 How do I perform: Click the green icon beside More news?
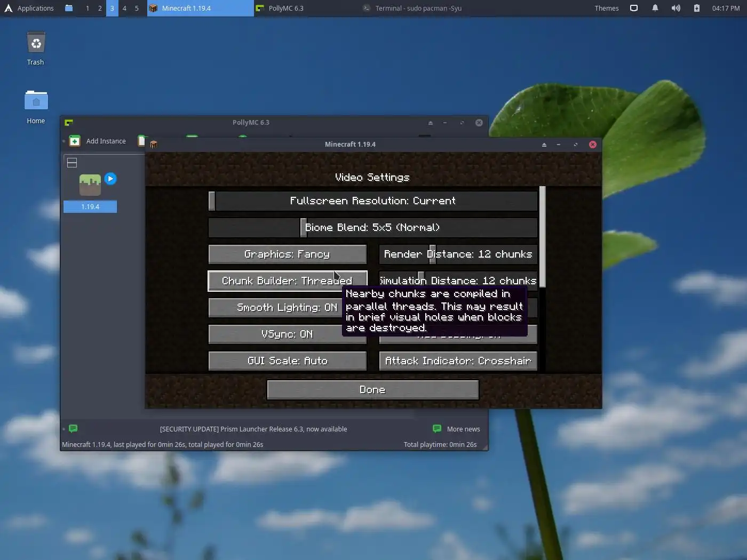(x=437, y=428)
